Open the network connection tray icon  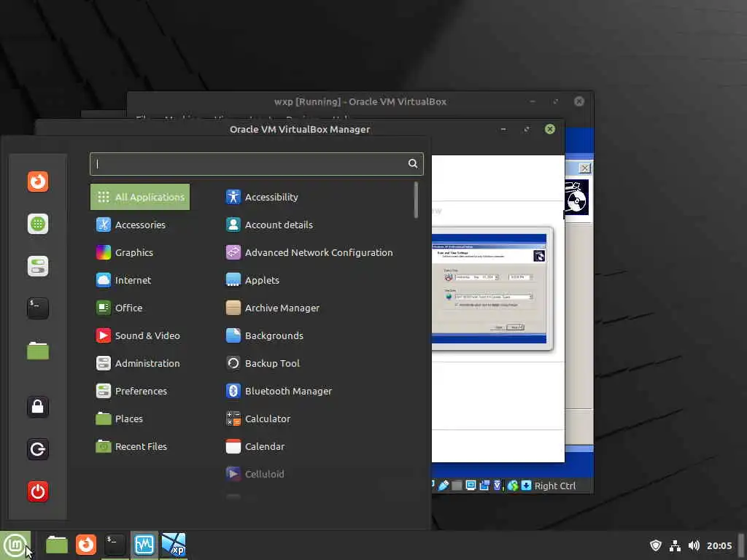(675, 545)
